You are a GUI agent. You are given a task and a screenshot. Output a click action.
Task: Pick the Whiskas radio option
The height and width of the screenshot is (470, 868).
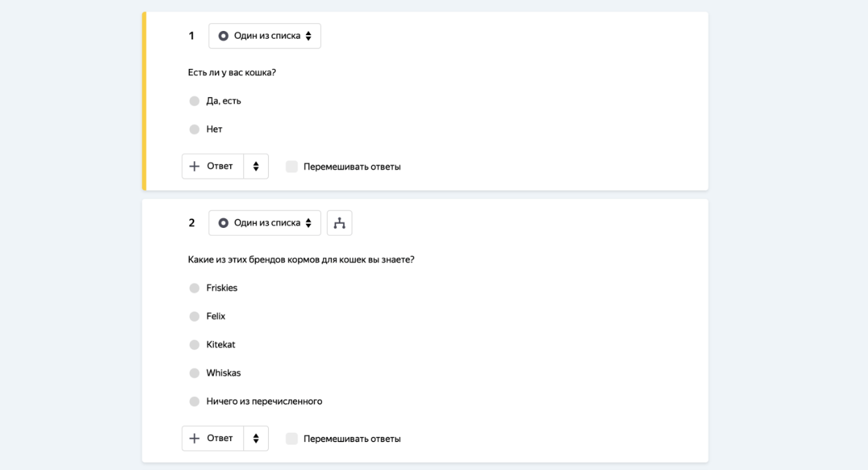[195, 373]
